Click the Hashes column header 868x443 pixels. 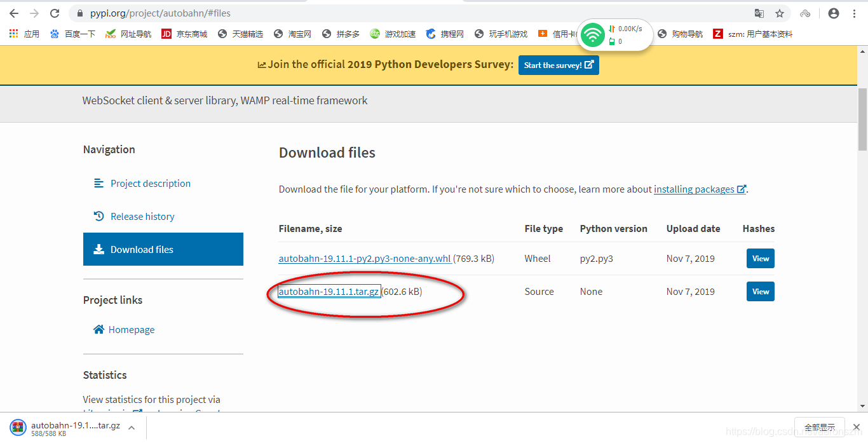click(759, 229)
